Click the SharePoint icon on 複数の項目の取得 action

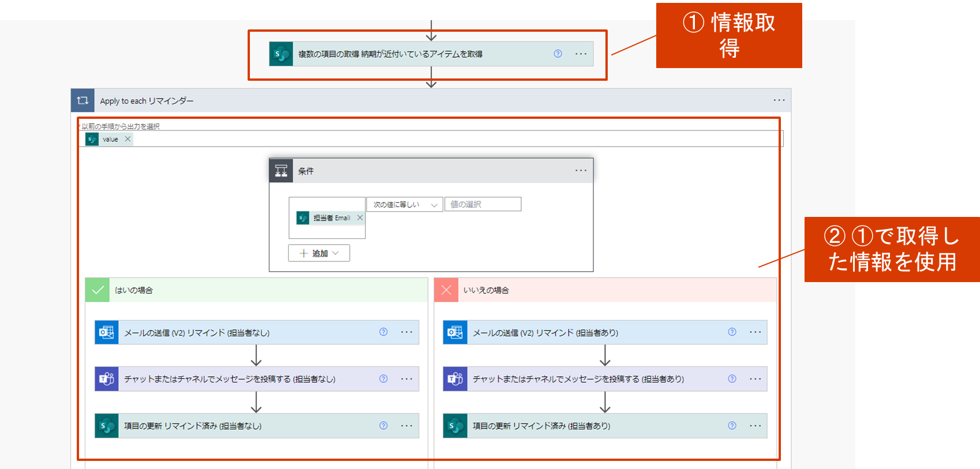coord(281,54)
